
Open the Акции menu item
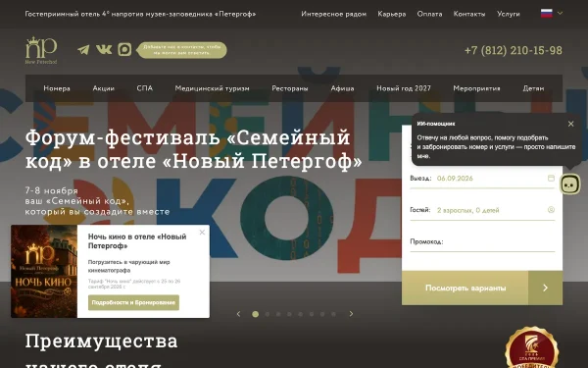pos(104,88)
